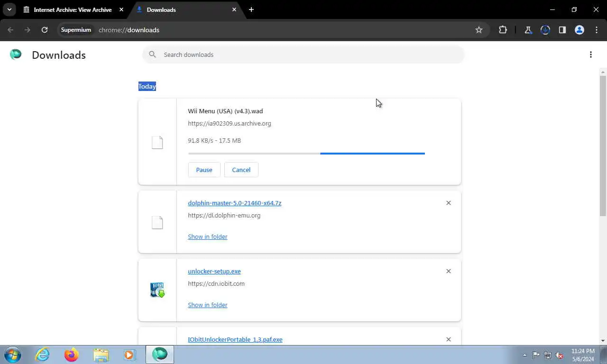Open the profile avatar menu
607x364 pixels.
tap(579, 30)
